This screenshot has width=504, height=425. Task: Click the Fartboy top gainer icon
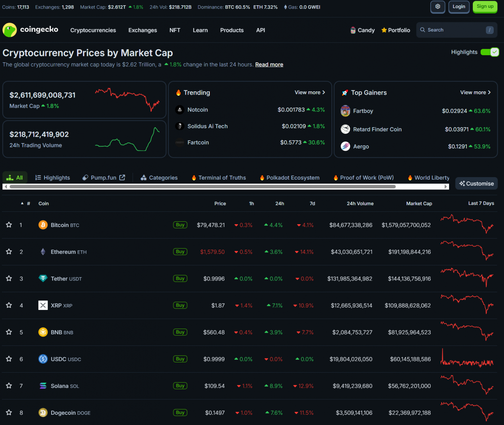(345, 111)
